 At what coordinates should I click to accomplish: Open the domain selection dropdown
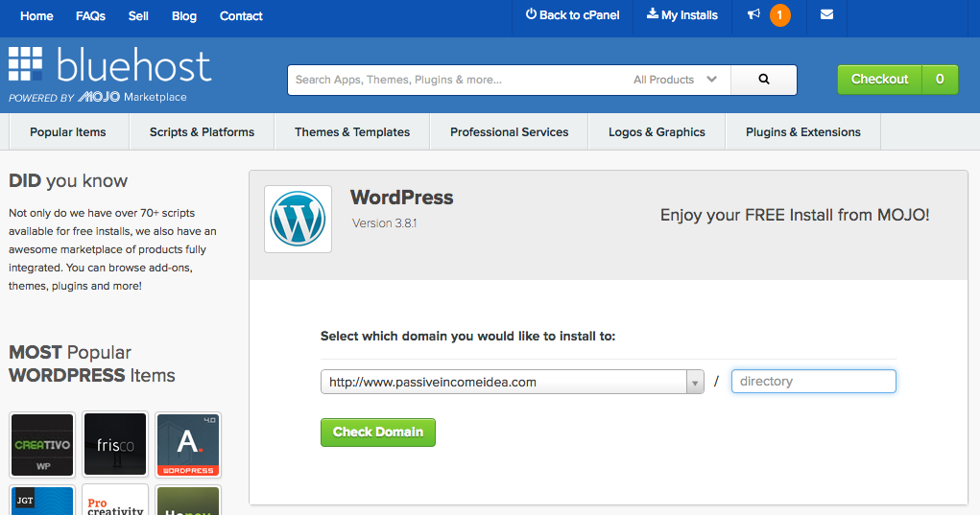click(512, 382)
